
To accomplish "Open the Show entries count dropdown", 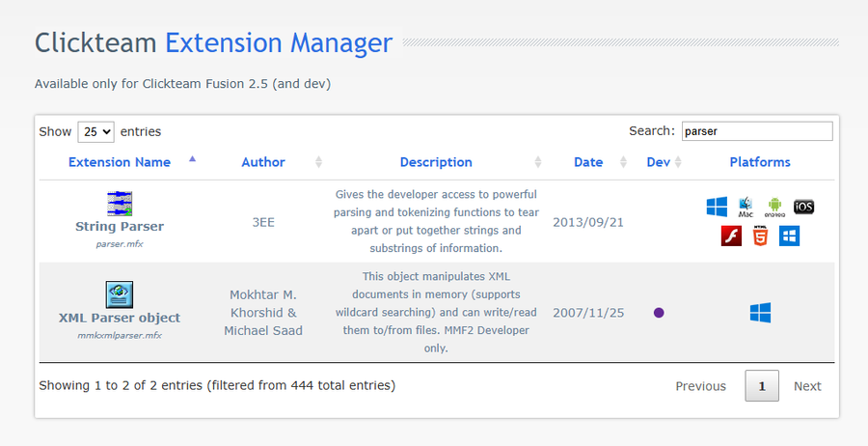I will [95, 131].
